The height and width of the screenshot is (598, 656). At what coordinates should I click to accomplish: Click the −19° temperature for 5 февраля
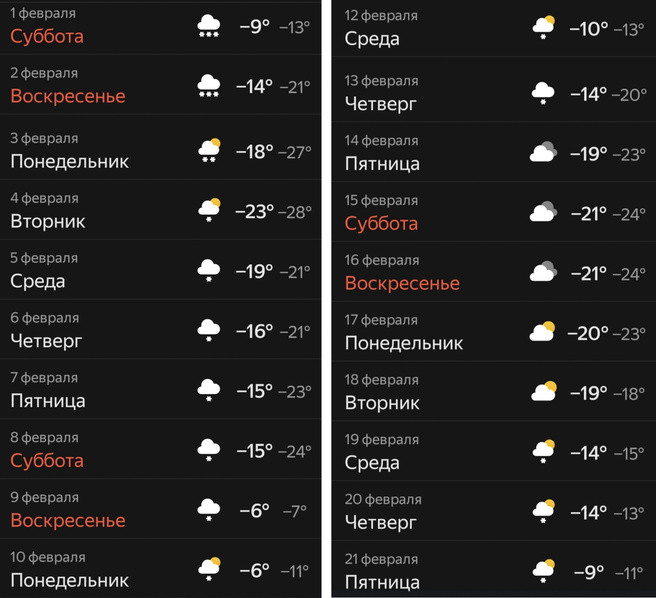tap(254, 271)
